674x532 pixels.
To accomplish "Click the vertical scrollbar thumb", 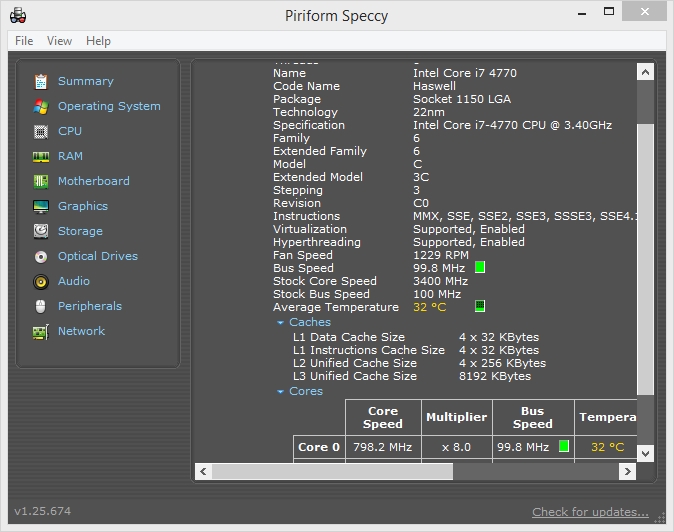I will click(645, 259).
